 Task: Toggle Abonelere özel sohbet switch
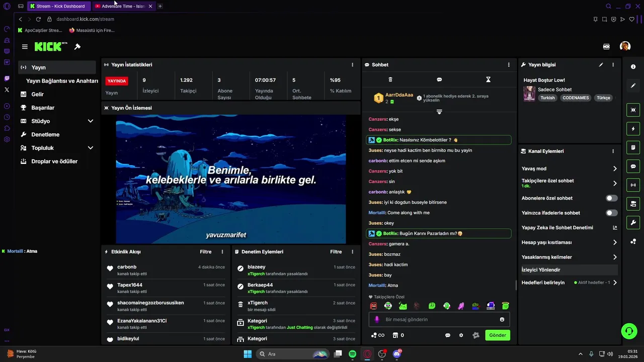pos(612,198)
